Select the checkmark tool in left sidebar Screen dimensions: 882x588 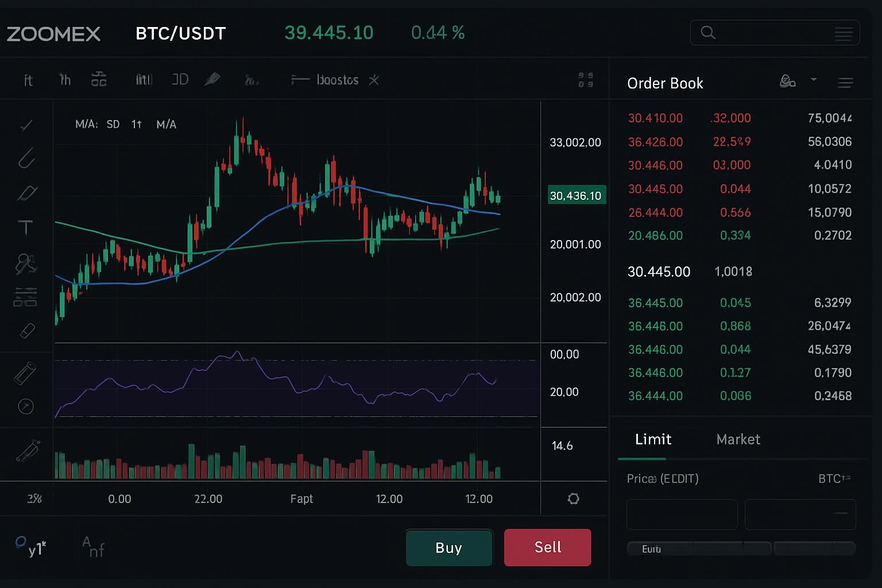pos(26,125)
